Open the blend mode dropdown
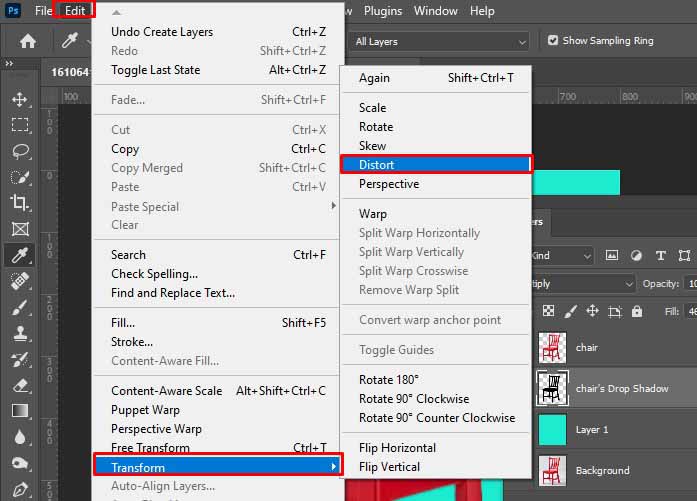Viewport: 697px width, 501px height. (585, 284)
